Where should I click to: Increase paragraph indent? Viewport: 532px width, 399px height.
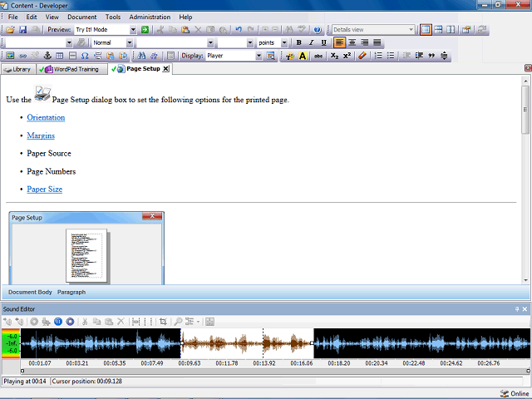point(419,56)
